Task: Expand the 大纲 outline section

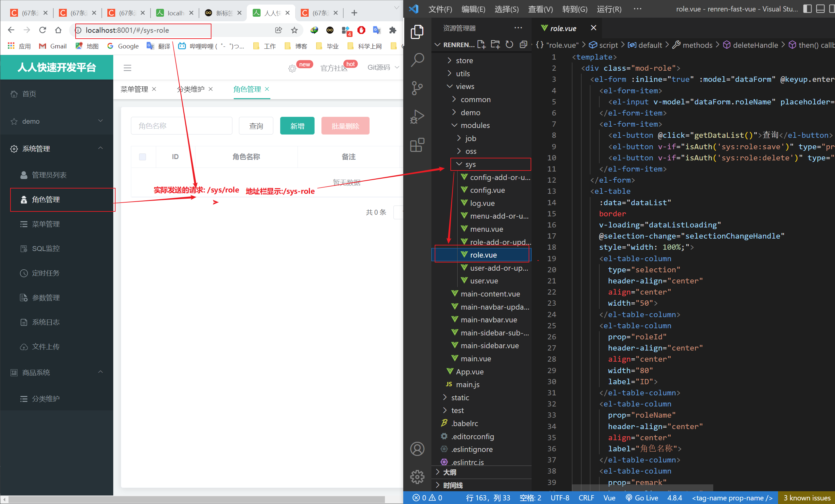Action: coord(481,472)
